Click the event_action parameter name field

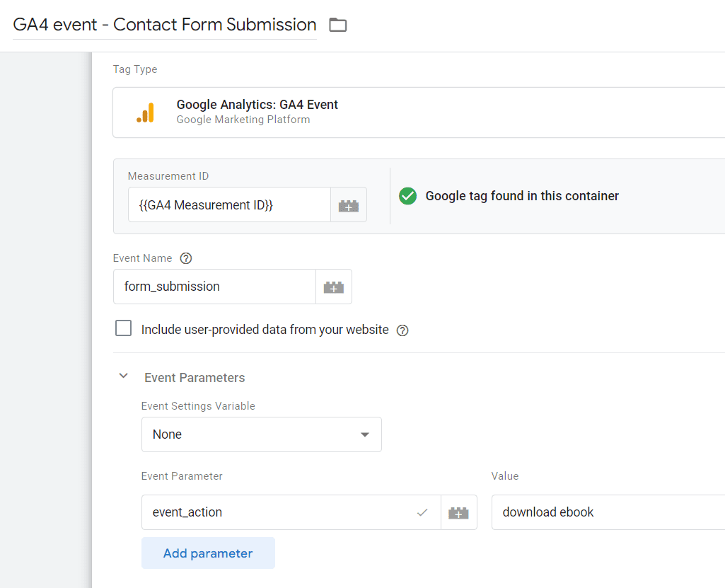pyautogui.click(x=279, y=512)
